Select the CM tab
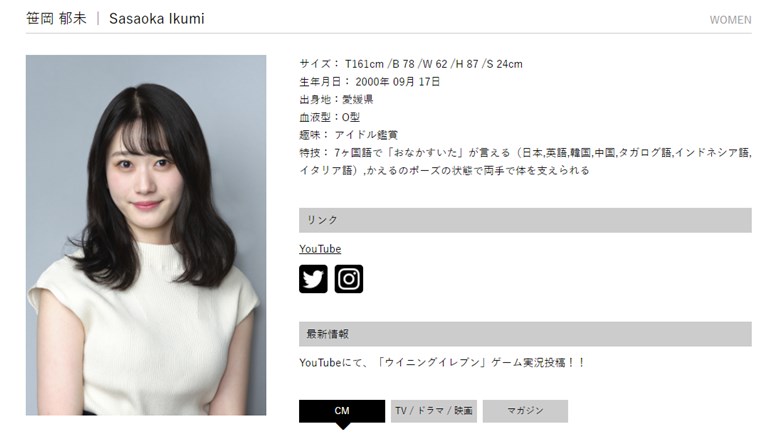768x436 pixels. tap(342, 411)
